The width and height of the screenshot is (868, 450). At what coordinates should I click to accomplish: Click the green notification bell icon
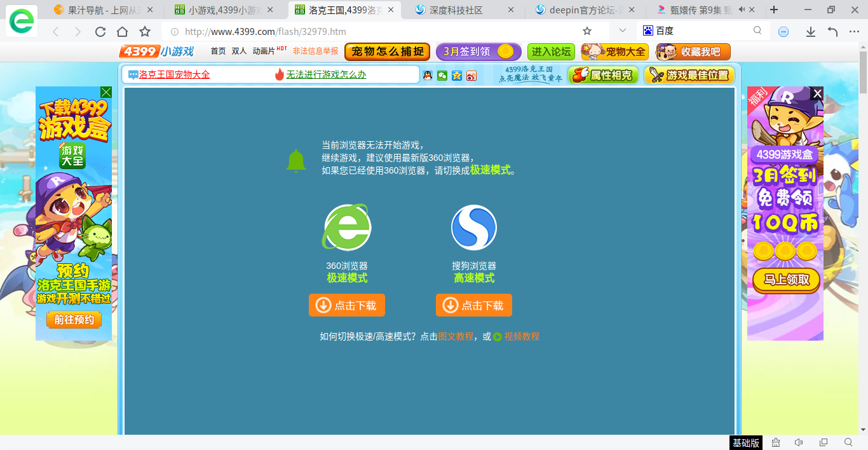296,161
